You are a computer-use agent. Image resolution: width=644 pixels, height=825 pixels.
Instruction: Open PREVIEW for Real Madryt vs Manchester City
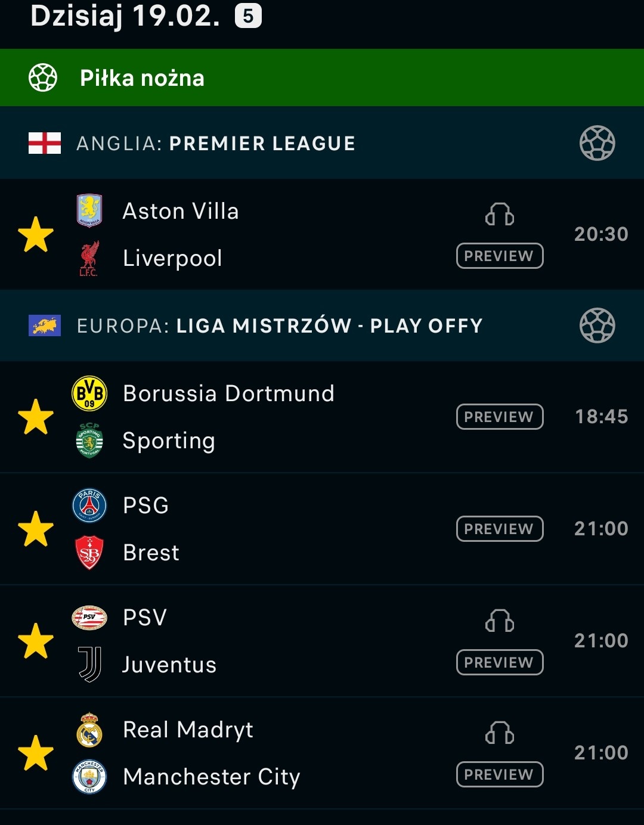pyautogui.click(x=500, y=774)
